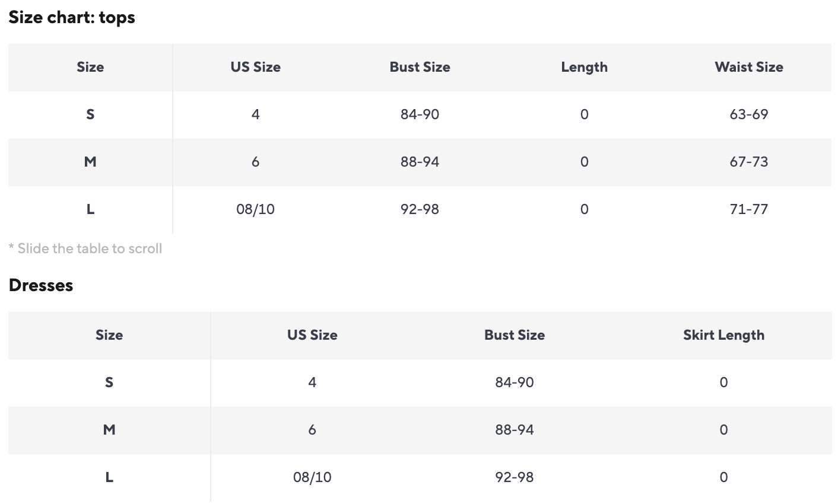Click US Size header in the tops table
This screenshot has height=504, width=838.
255,67
